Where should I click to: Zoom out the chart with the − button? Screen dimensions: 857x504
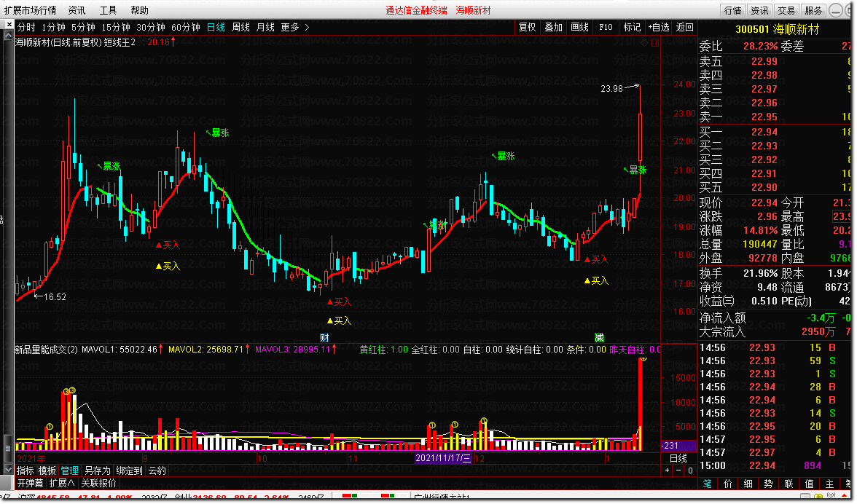tap(678, 470)
